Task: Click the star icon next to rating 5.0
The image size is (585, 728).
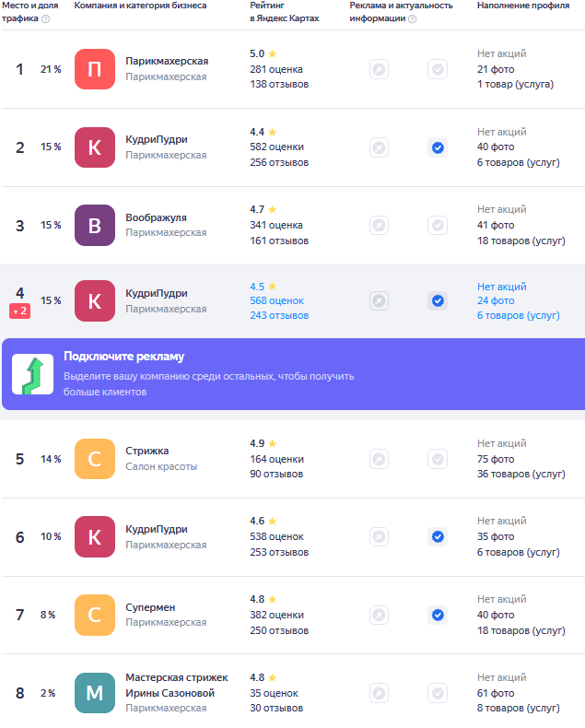Action: (272, 54)
